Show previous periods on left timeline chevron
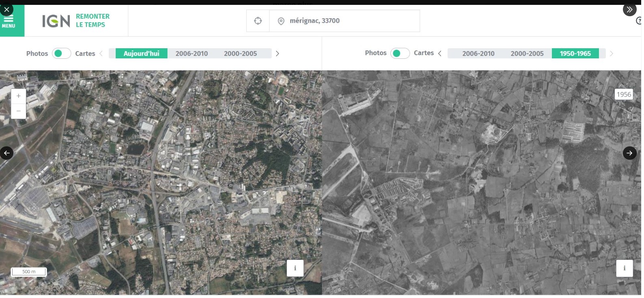Screen dimensions: 644x298 tap(101, 54)
